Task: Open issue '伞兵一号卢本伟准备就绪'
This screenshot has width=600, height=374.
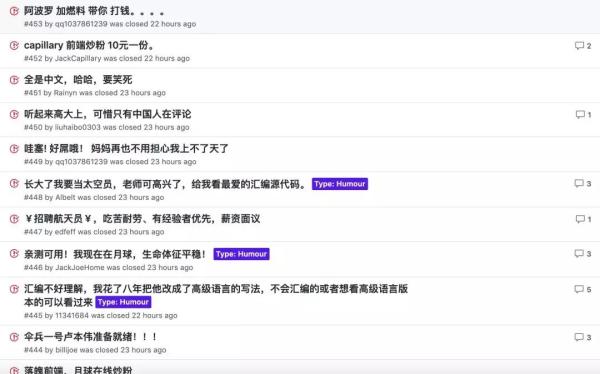Action: coord(90,337)
